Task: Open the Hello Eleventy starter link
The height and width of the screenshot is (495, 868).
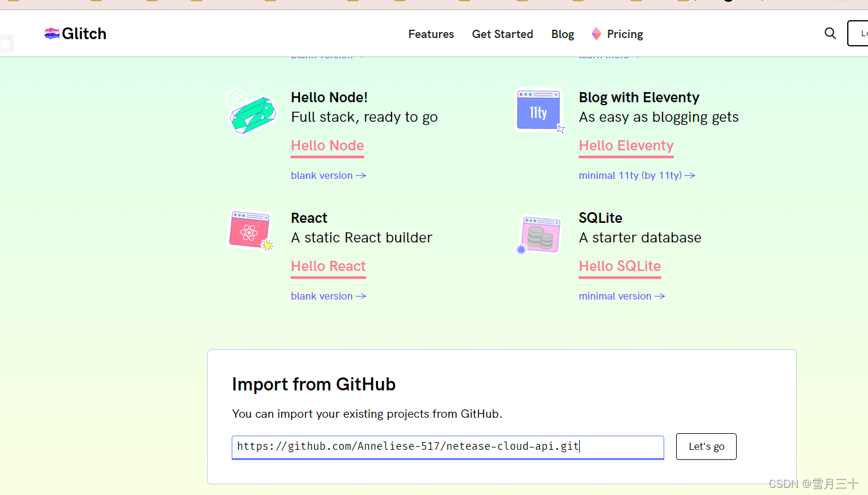Action: coord(626,146)
